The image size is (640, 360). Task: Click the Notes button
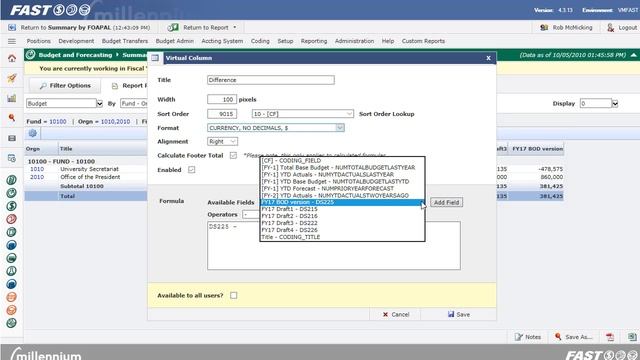528,337
